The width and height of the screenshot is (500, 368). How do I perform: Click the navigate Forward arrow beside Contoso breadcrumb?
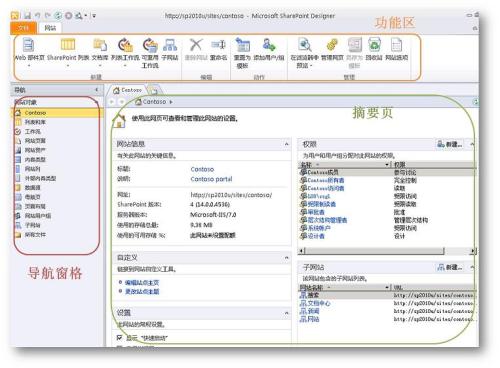pos(122,102)
